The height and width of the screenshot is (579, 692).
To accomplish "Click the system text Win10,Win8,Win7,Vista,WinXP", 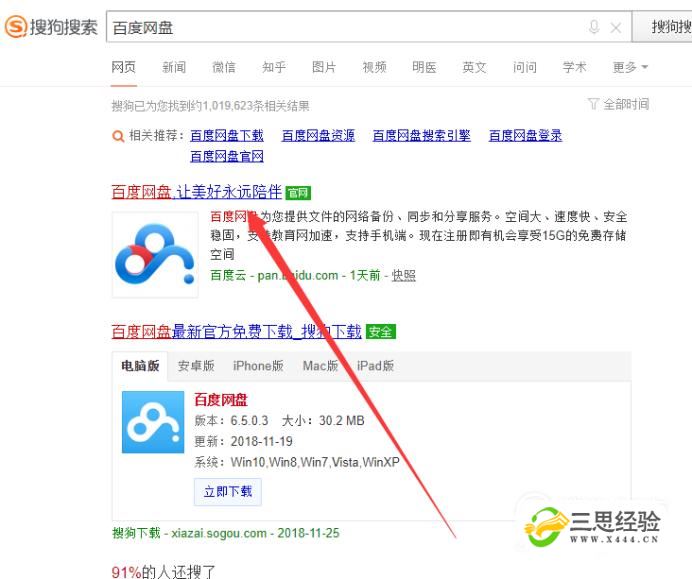I will point(315,462).
